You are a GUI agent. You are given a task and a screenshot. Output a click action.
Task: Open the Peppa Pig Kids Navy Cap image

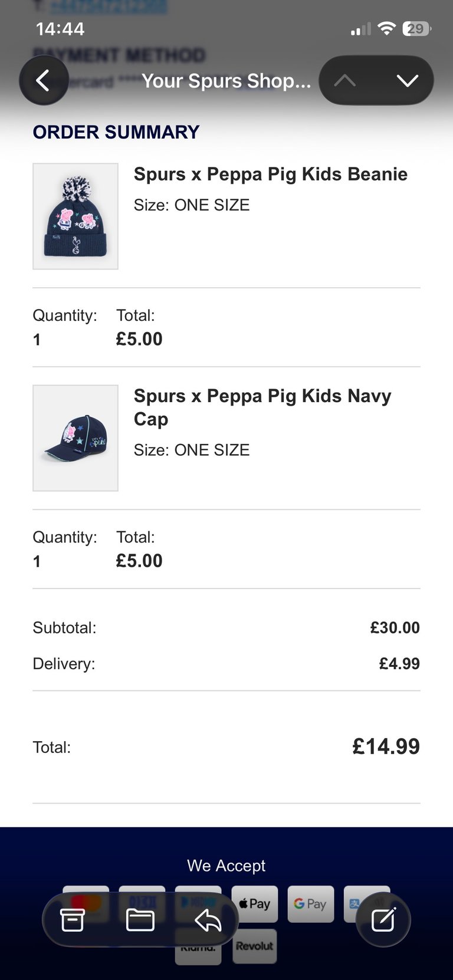click(75, 438)
